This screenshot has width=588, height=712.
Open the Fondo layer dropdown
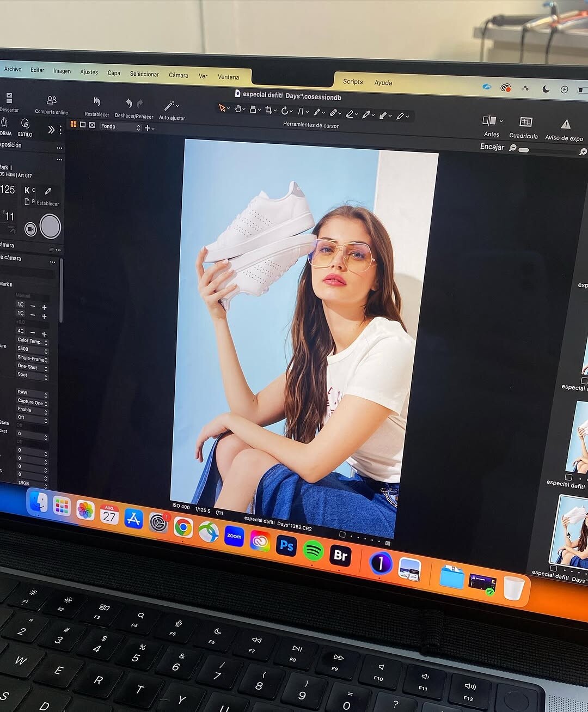click(x=120, y=126)
